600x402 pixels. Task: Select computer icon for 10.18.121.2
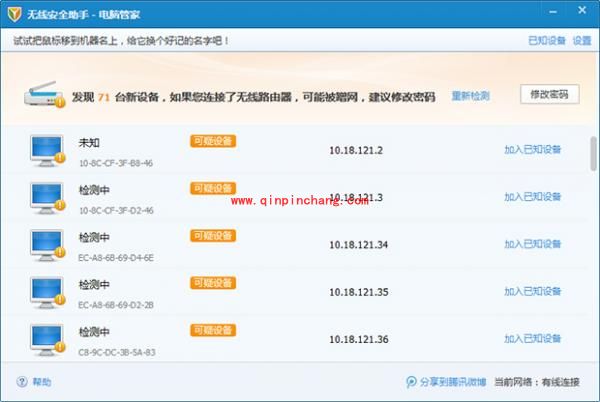click(x=47, y=150)
